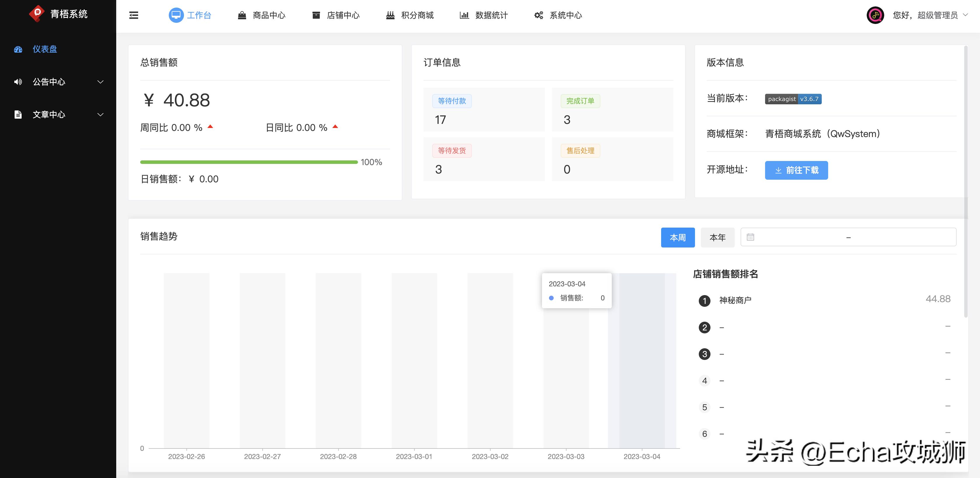Click the 文章中心 document icon

pos(18,114)
